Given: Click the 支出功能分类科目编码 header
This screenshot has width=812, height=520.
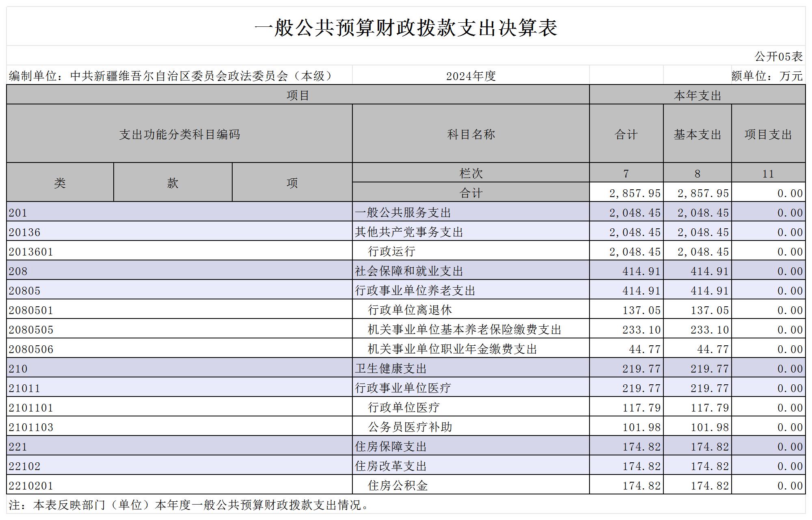Looking at the screenshot, I should [x=179, y=134].
